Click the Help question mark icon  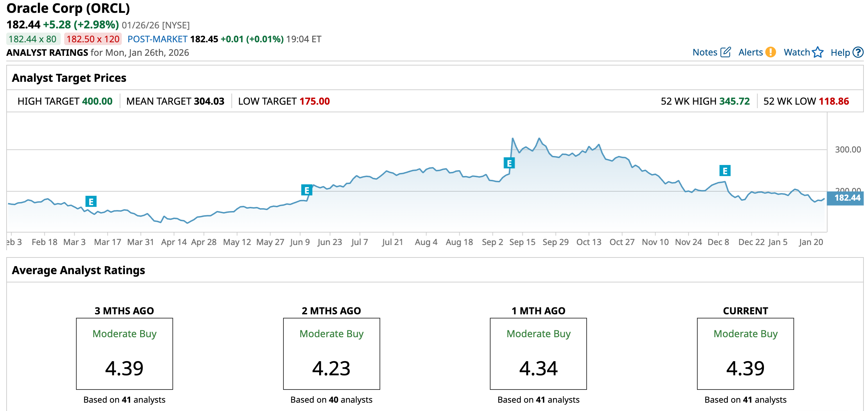click(858, 52)
